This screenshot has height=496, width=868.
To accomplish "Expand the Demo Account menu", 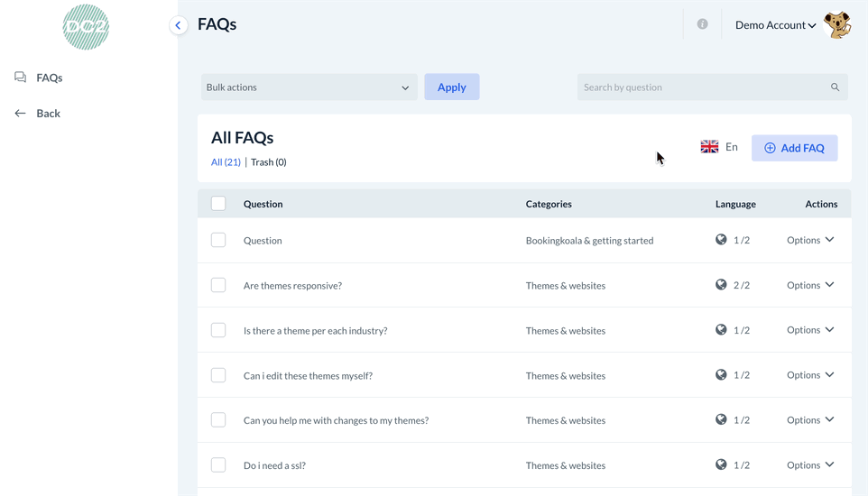I will coord(775,25).
